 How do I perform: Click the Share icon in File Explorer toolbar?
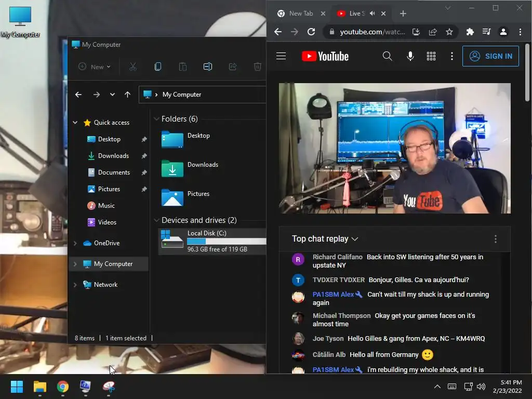(233, 66)
